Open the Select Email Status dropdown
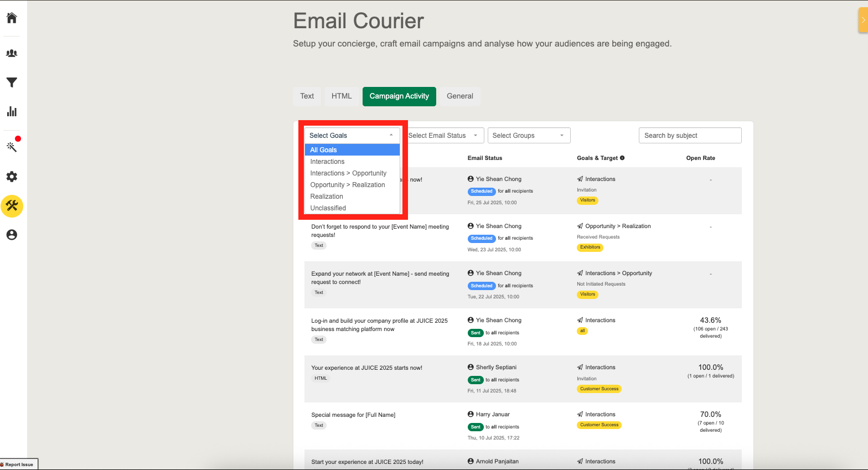The width and height of the screenshot is (868, 470). pos(444,136)
